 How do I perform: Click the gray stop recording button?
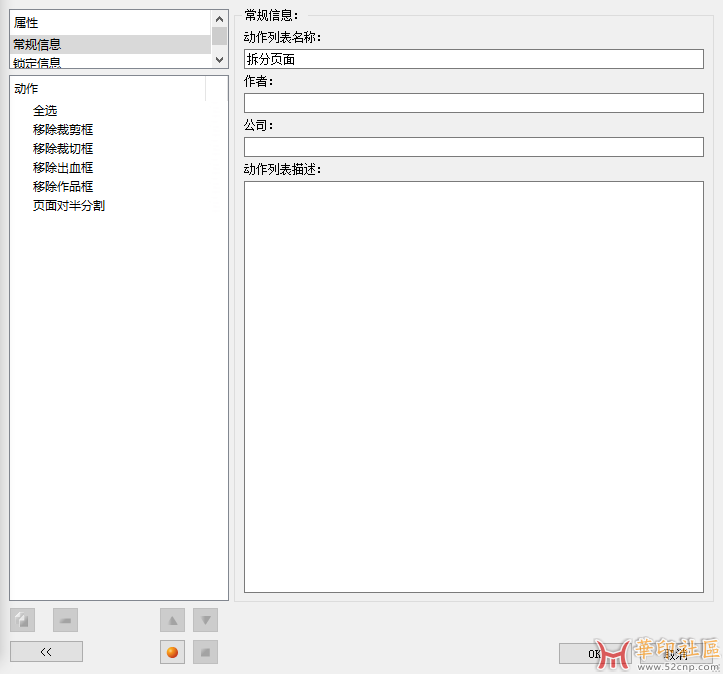pos(205,652)
